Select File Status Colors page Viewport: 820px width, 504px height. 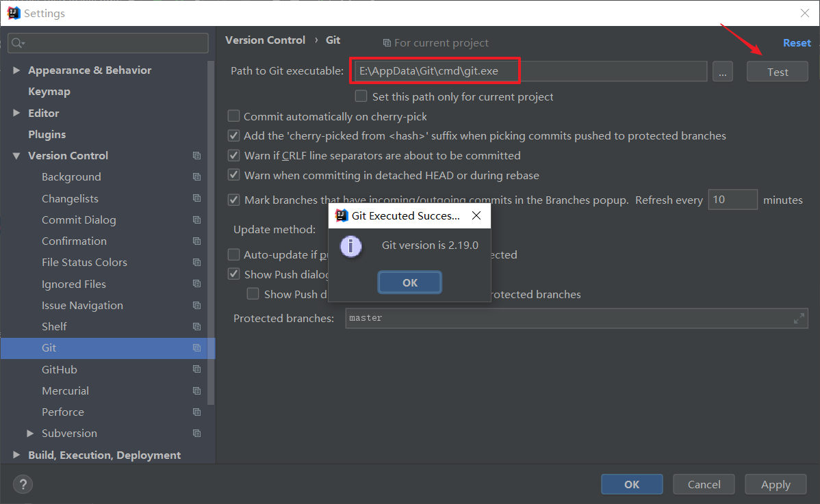pos(84,262)
